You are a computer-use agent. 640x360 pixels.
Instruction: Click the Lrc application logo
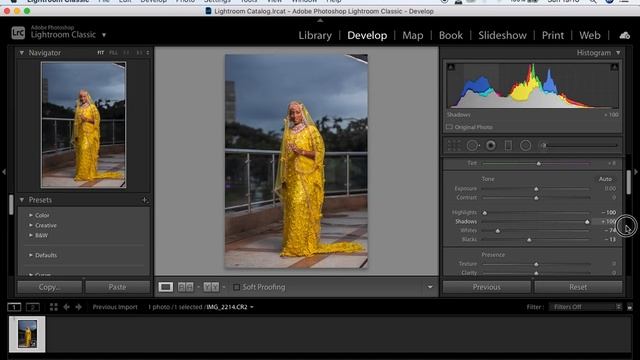click(x=18, y=33)
